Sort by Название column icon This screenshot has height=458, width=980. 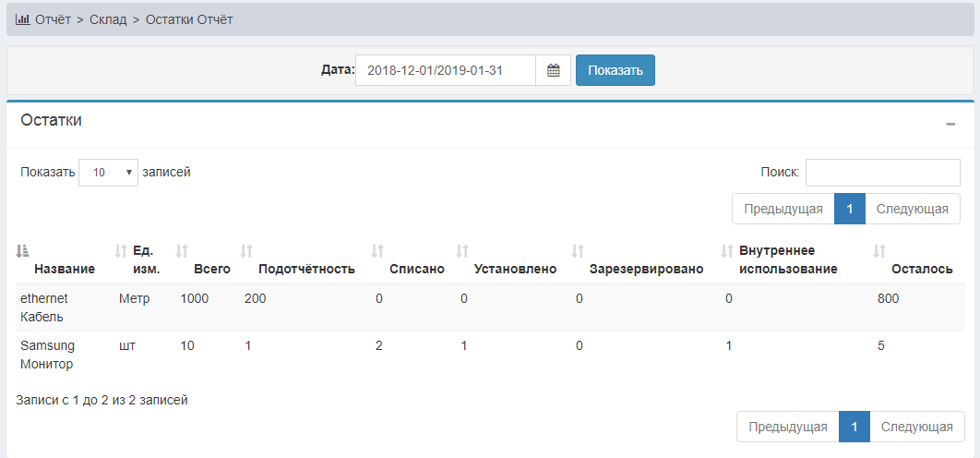(23, 251)
